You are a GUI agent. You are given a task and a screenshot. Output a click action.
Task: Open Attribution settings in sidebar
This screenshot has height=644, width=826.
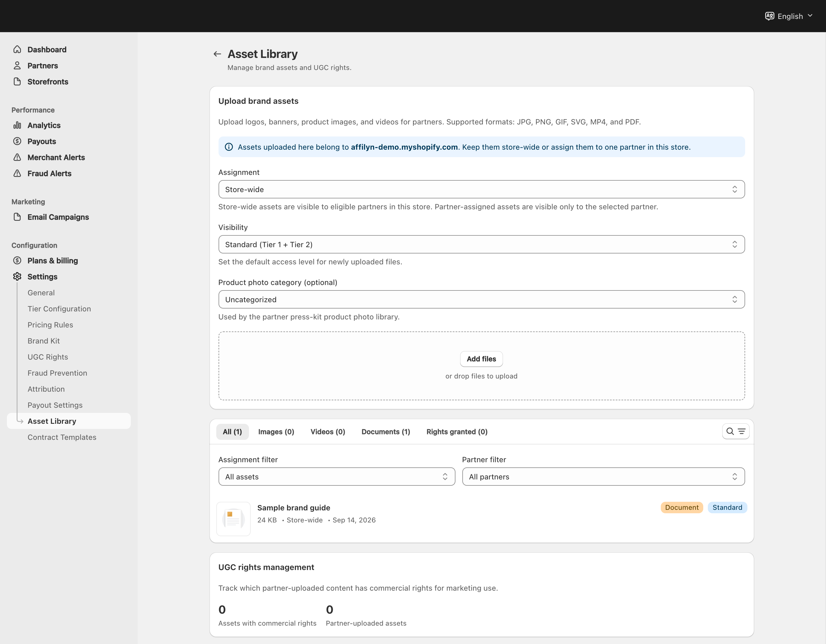click(46, 389)
